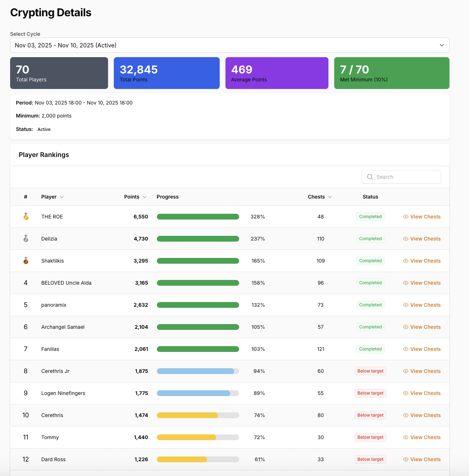469x476 pixels.
Task: Click the magnifier icon in the Search box
Action: 370,177
